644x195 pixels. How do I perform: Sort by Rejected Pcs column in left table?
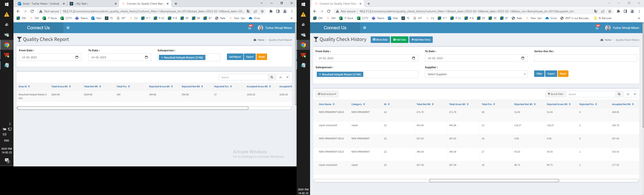coord(223,86)
